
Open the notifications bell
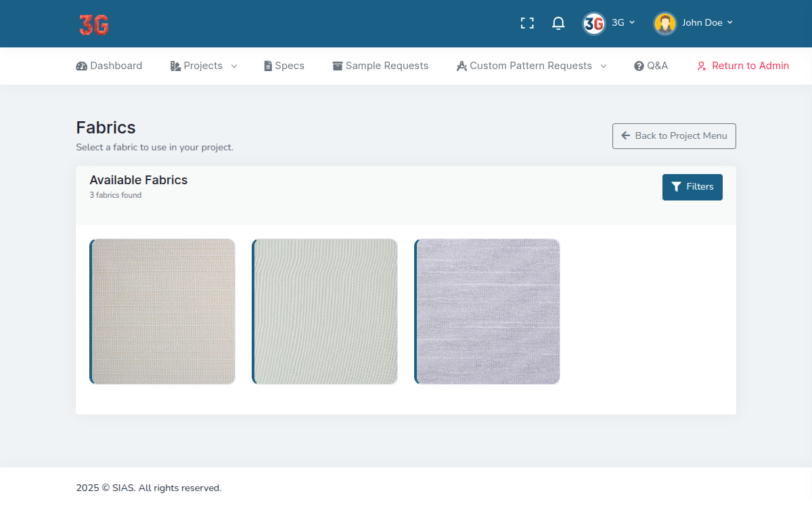click(x=558, y=23)
